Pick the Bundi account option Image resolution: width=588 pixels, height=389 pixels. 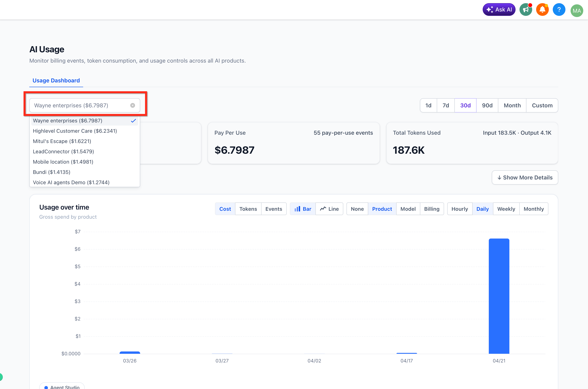51,172
